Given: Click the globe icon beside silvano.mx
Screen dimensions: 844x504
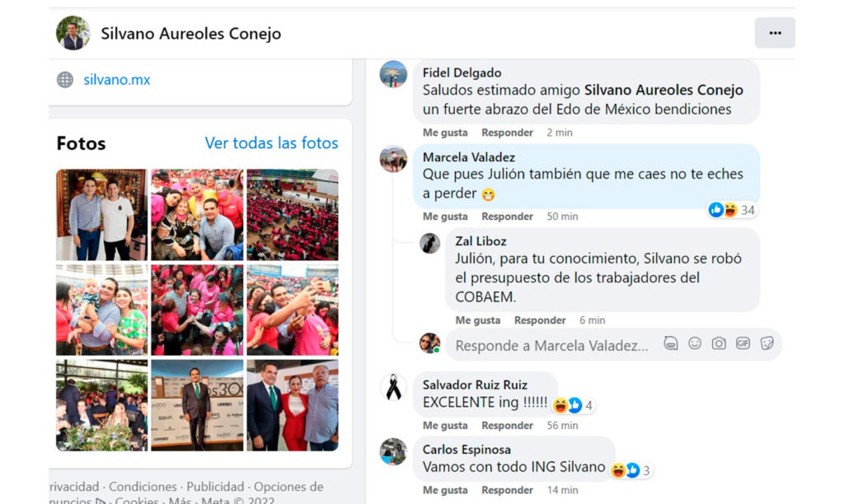Looking at the screenshot, I should point(65,80).
